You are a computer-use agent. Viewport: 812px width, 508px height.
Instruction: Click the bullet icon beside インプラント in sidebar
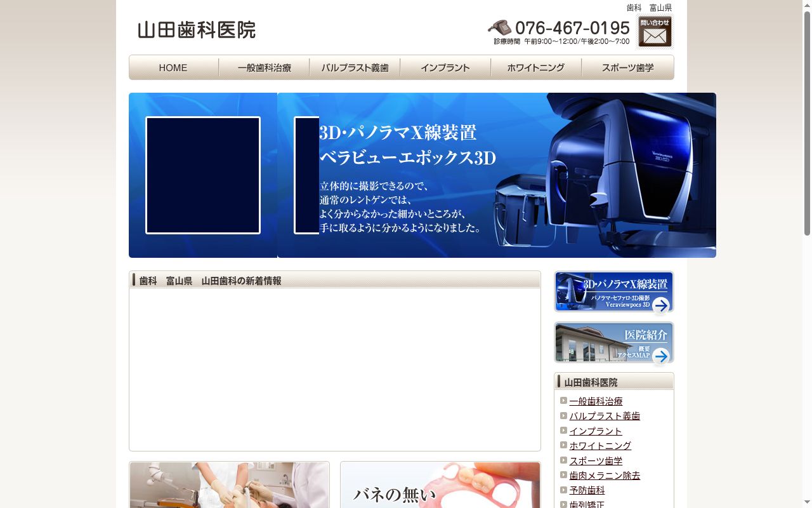pos(563,431)
